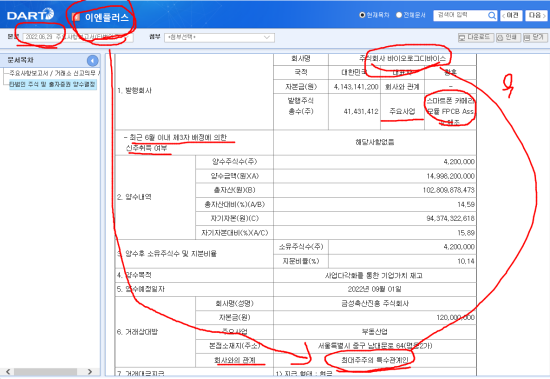
Task: Select highlighted 타법인 주식 양수결정 tree item
Action: (x=52, y=84)
